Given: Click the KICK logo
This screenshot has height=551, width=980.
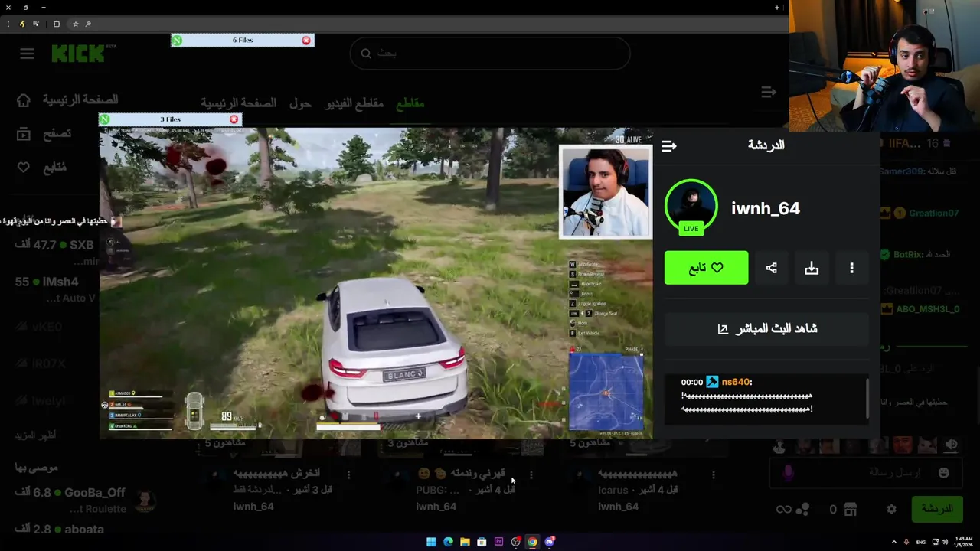Looking at the screenshot, I should pos(77,54).
